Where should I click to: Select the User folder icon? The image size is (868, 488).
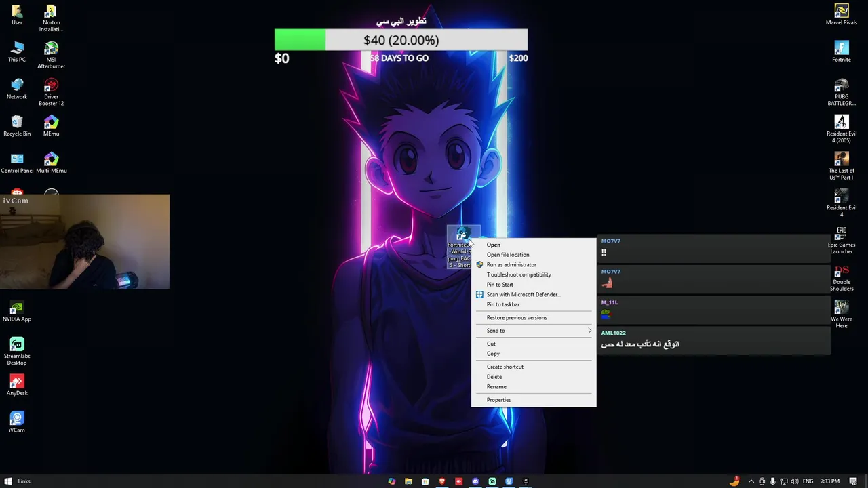17,15
